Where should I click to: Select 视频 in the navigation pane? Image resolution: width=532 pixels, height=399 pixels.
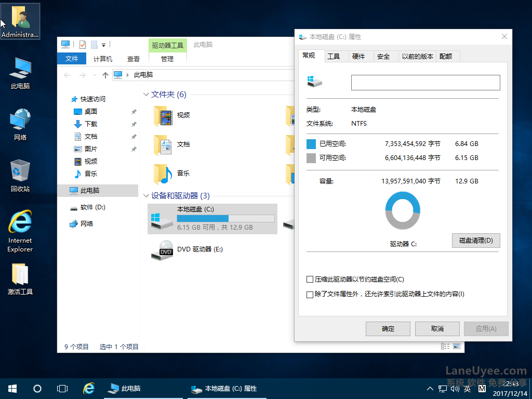tap(86, 161)
